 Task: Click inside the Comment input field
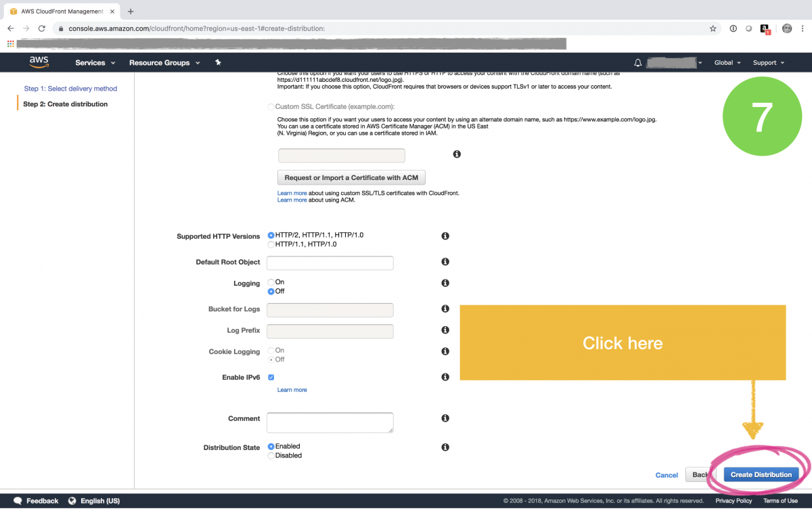330,422
